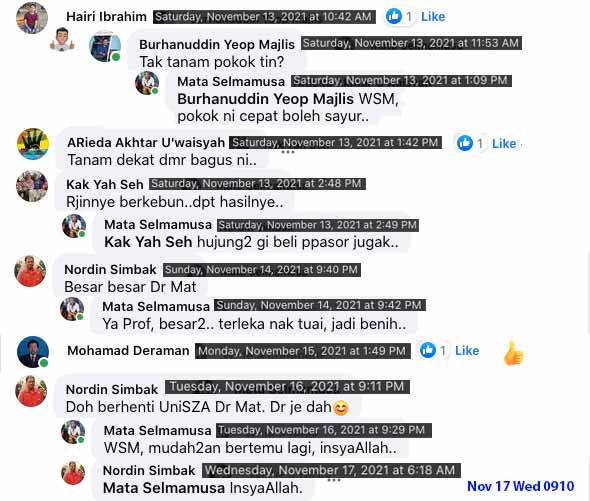Open Burhanuddin Yeop Majlis's avatar
The height and width of the screenshot is (501, 590).
pos(105,46)
